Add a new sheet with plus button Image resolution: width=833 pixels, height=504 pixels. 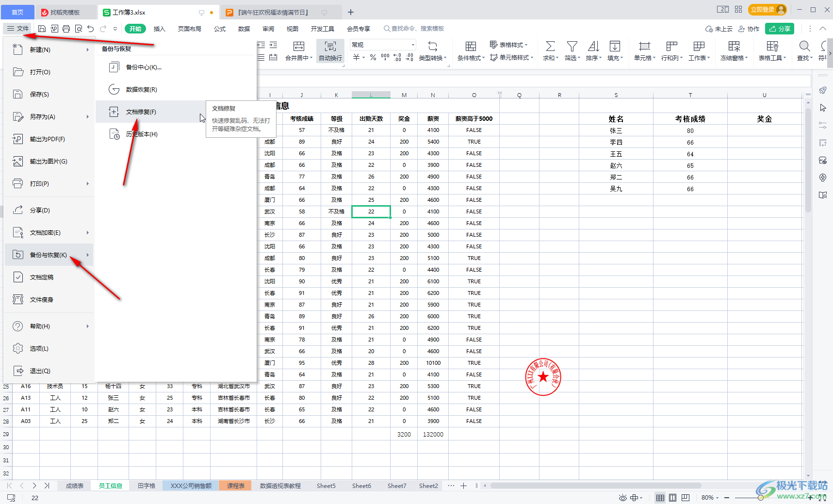(463, 486)
